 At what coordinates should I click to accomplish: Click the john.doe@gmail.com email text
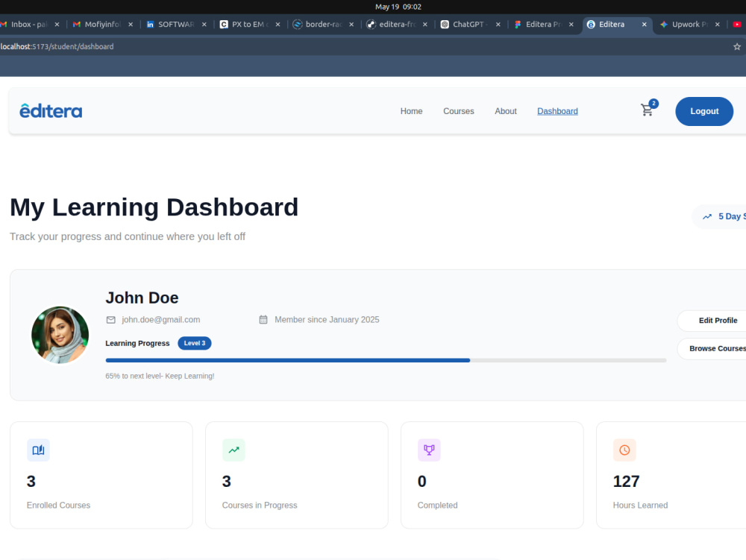[161, 320]
